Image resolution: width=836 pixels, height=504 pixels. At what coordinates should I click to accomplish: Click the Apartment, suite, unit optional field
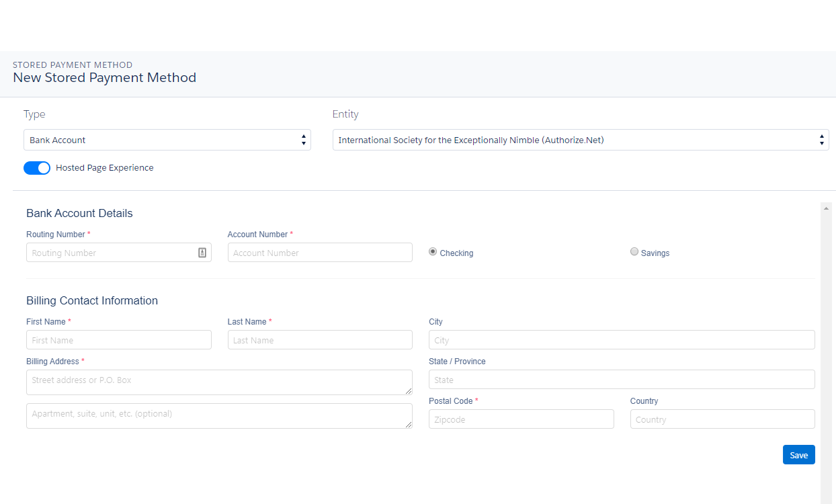pyautogui.click(x=219, y=415)
